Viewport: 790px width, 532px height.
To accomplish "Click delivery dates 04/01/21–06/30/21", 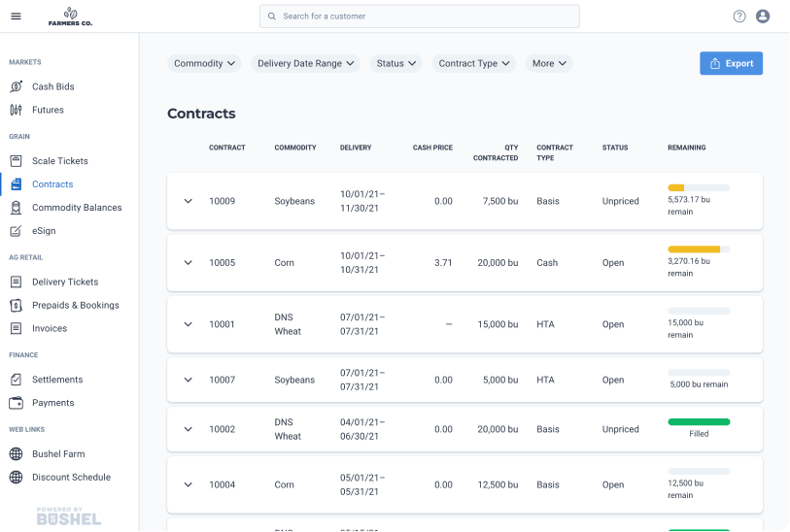I will coord(362,429).
